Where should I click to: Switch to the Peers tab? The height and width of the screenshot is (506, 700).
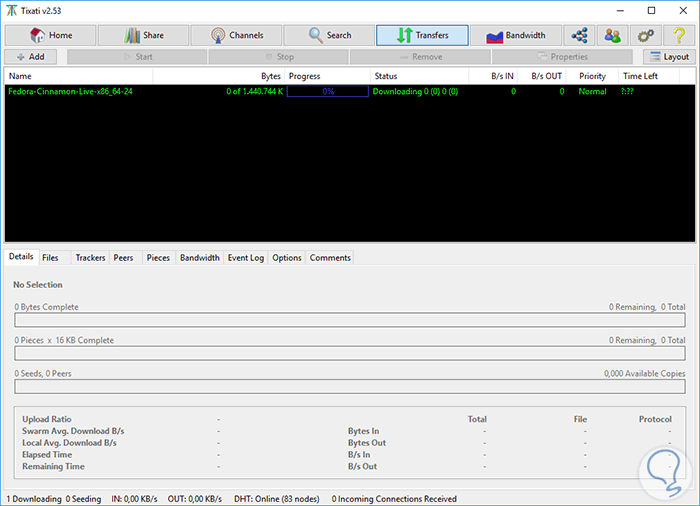point(123,258)
